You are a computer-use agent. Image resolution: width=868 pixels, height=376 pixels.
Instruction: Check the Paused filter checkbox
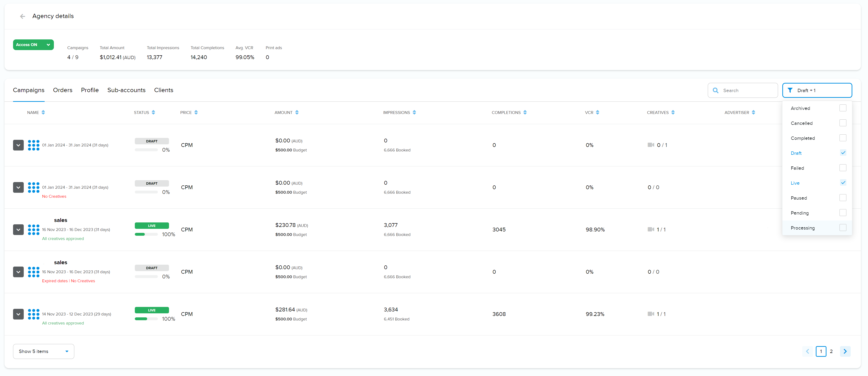(843, 198)
